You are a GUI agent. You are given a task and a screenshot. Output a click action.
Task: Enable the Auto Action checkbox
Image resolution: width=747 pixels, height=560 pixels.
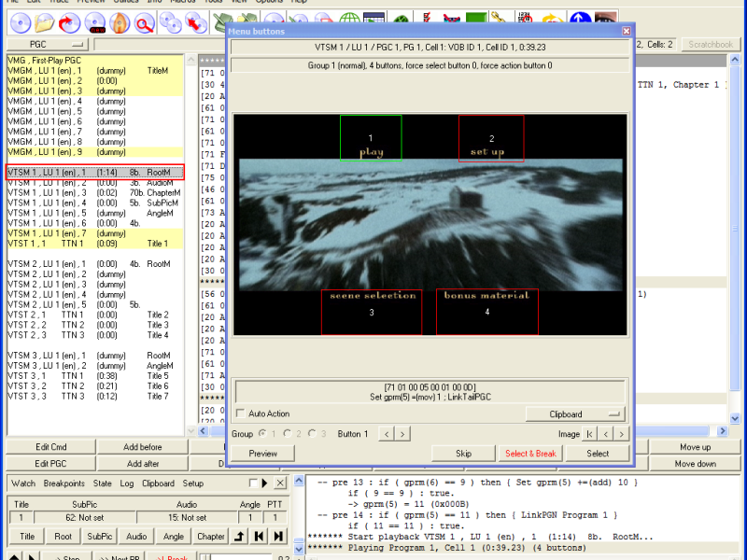[x=241, y=413]
